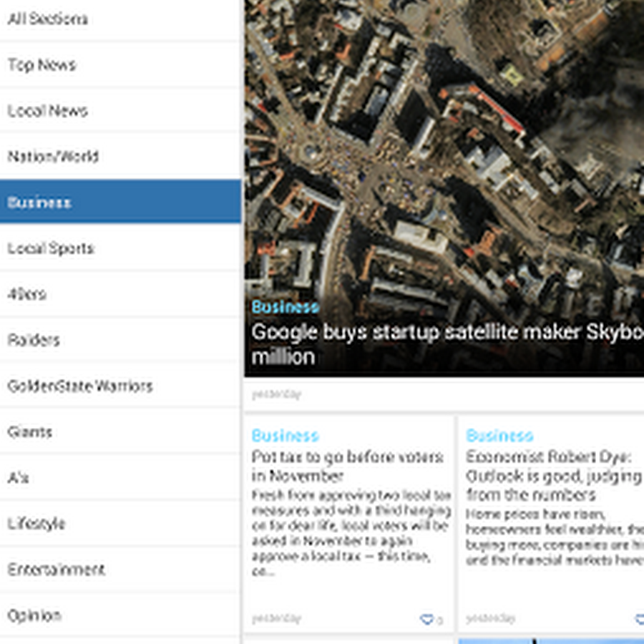Open Economist Robert Dye outlook article
Screen dimensions: 644x644
555,476
